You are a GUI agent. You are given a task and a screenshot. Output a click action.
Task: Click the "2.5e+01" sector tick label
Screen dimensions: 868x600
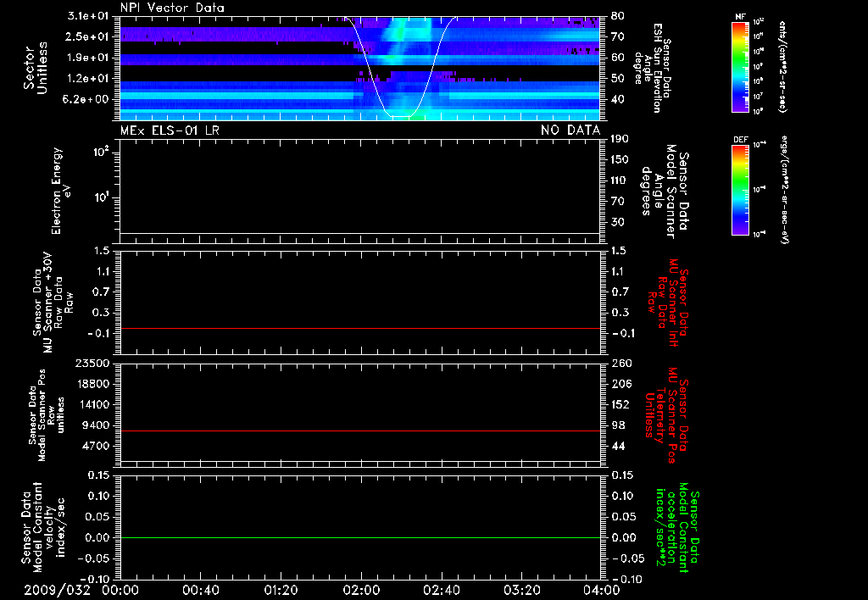pos(88,36)
